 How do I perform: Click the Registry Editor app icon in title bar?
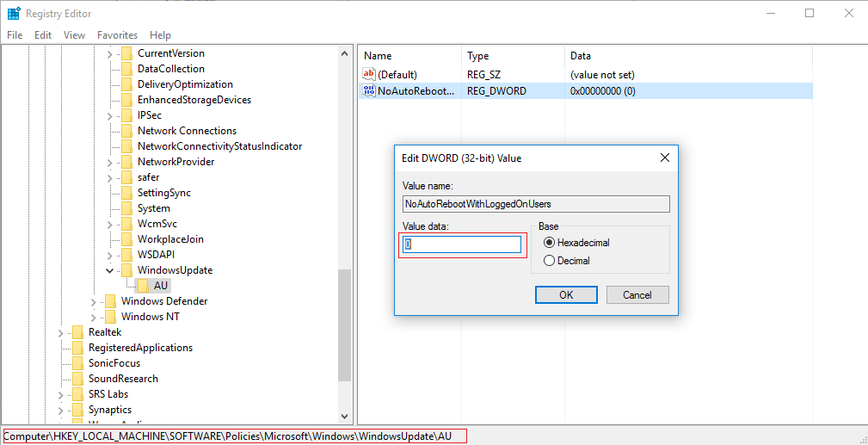pos(14,14)
